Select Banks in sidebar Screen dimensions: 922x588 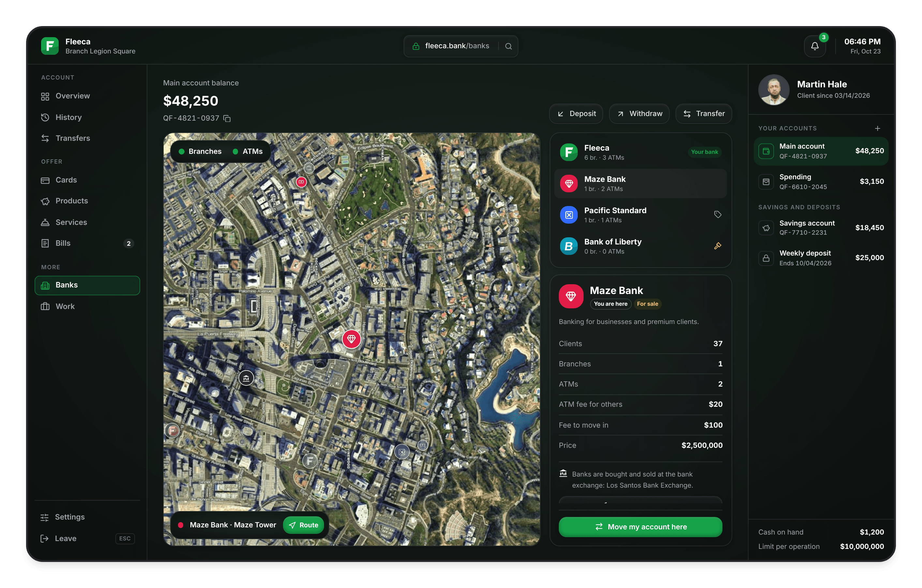coord(87,285)
